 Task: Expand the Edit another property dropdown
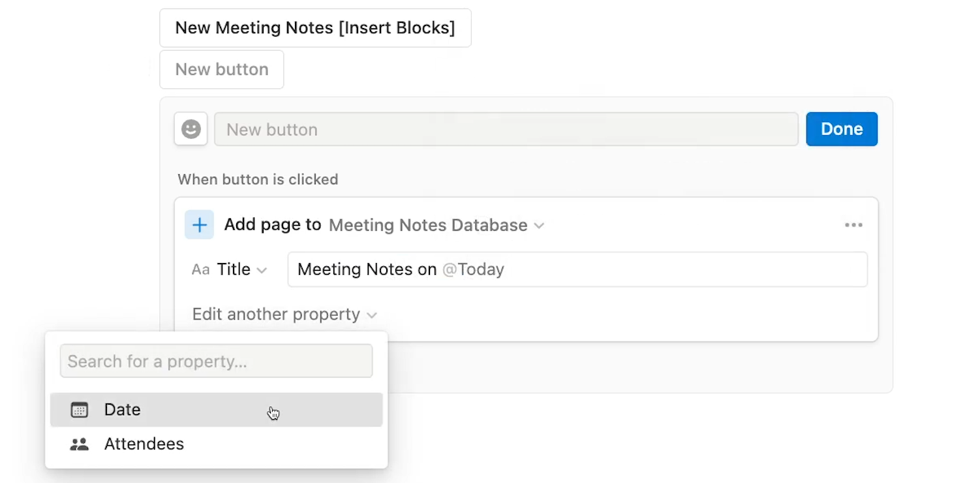[x=284, y=315]
